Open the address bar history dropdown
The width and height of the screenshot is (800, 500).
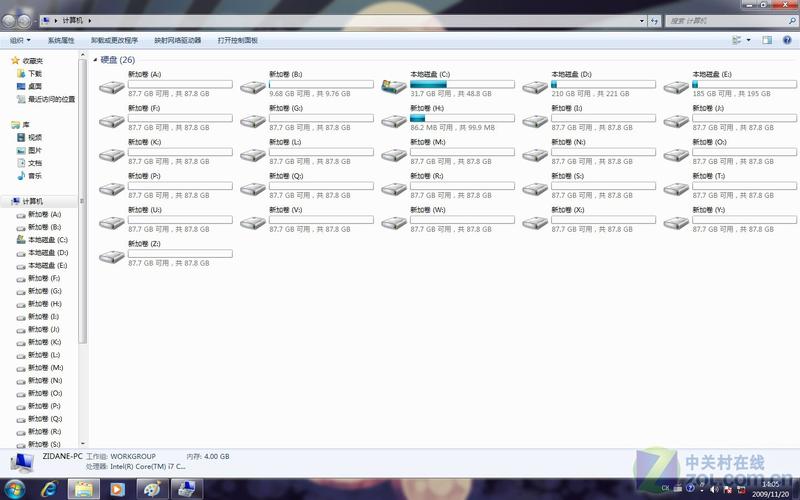(642, 21)
